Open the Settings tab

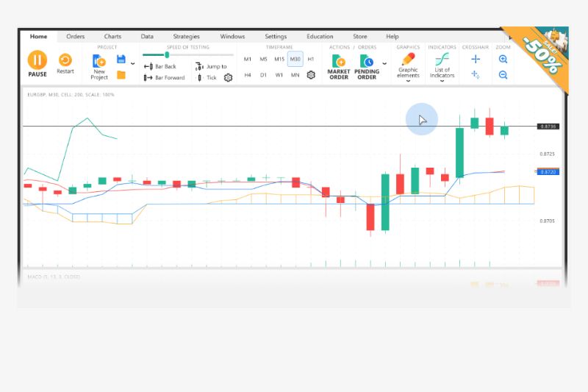coord(276,36)
